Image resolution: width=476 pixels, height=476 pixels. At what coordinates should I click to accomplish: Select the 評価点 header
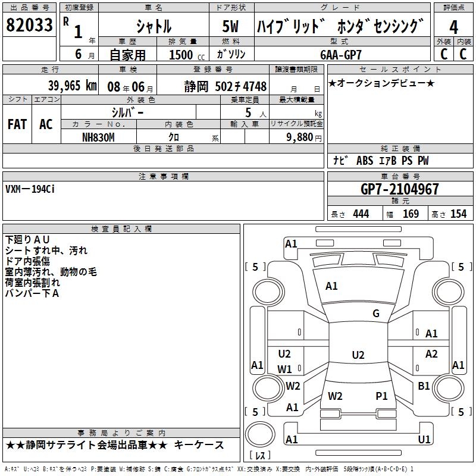tap(454, 8)
